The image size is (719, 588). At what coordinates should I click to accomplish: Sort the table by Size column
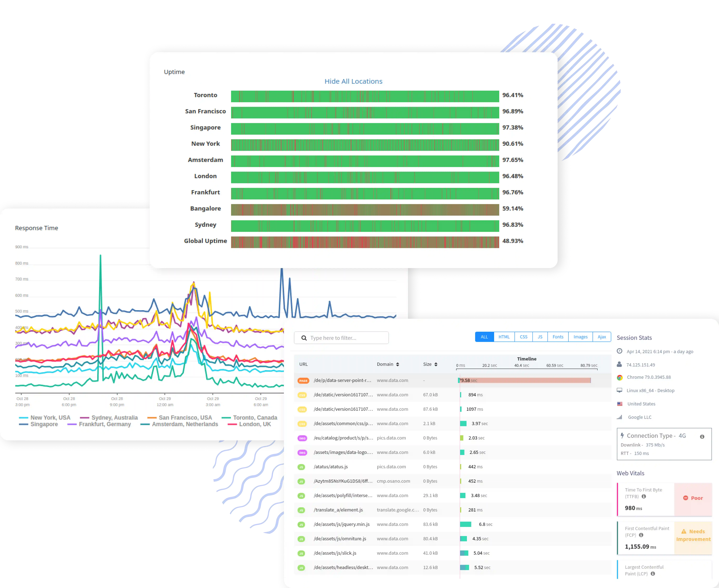point(430,364)
